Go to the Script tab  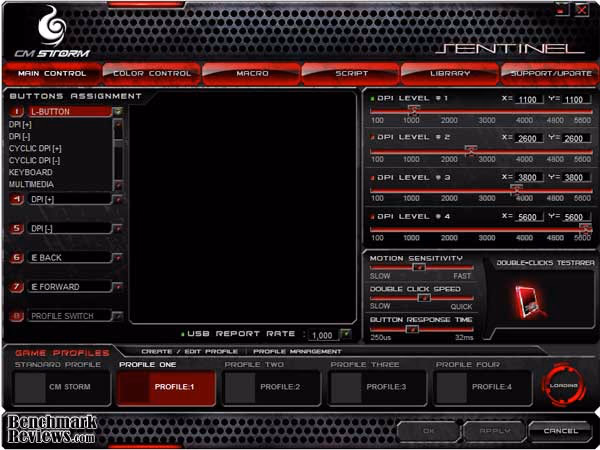tap(351, 73)
